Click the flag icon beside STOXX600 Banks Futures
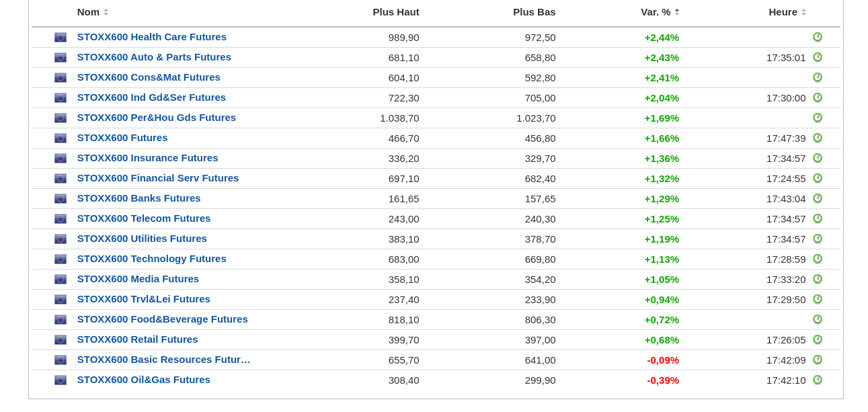 click(x=61, y=199)
